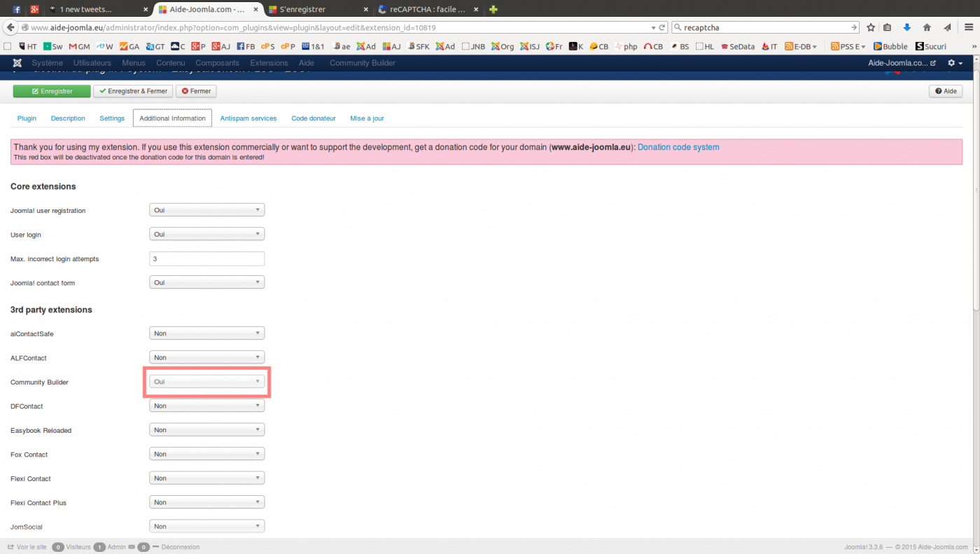
Task: Expand the Joomla! user registration dropdown
Action: (x=206, y=210)
